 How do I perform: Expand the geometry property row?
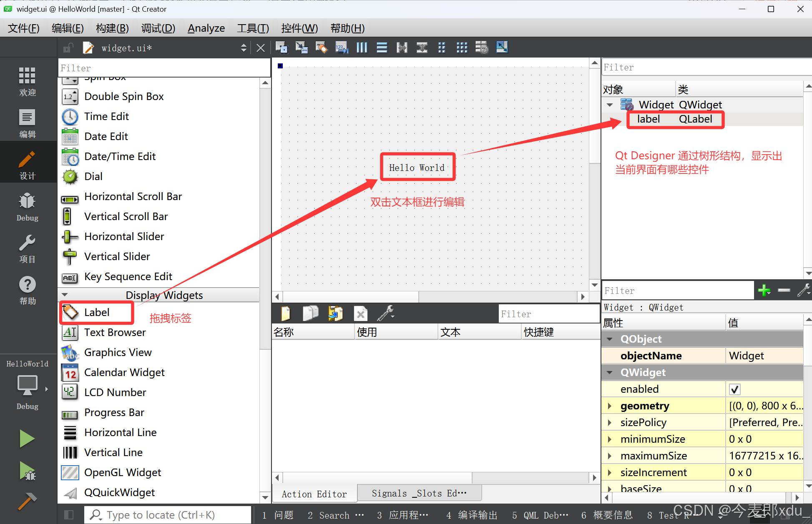[610, 406]
